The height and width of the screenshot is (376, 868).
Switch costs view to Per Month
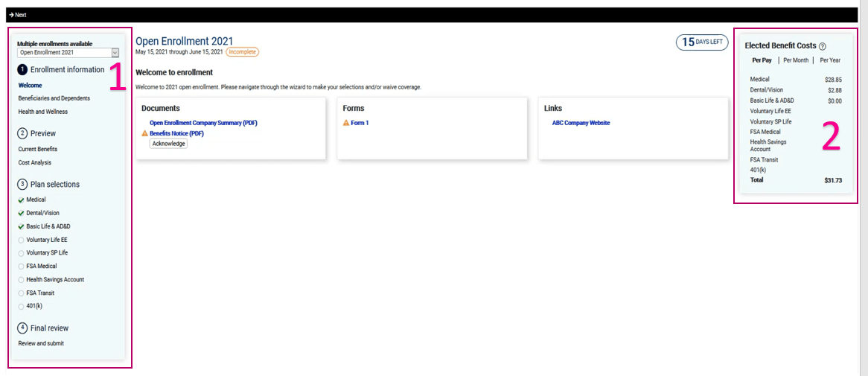795,60
